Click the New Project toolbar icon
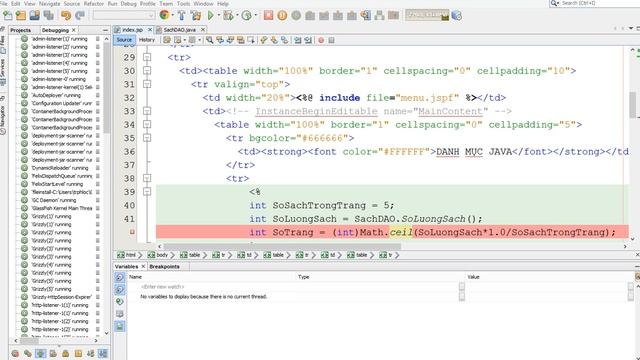 pos(21,16)
